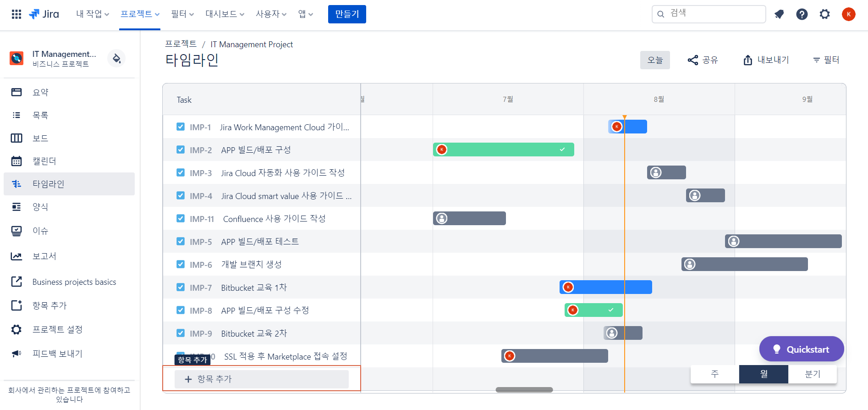The width and height of the screenshot is (868, 410).
Task: Click assignee avatar on IMP-7 bar
Action: (568, 287)
